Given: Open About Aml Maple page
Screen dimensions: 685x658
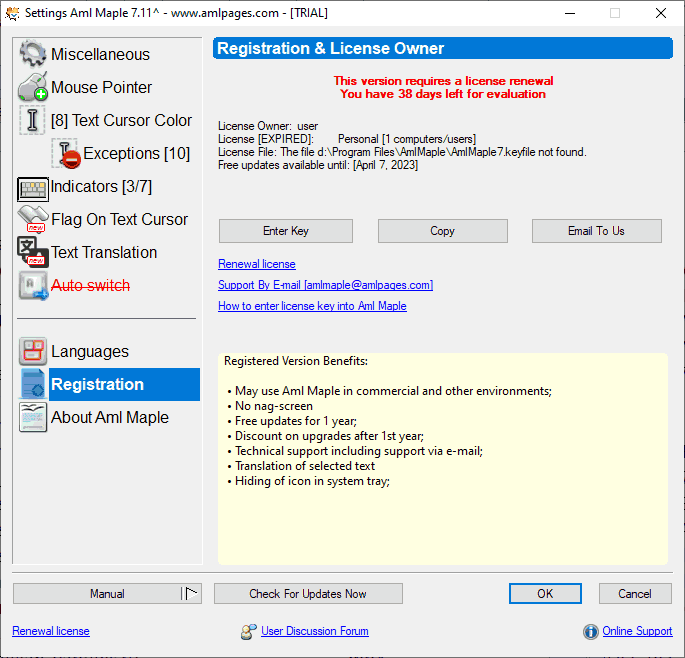Looking at the screenshot, I should 110,417.
